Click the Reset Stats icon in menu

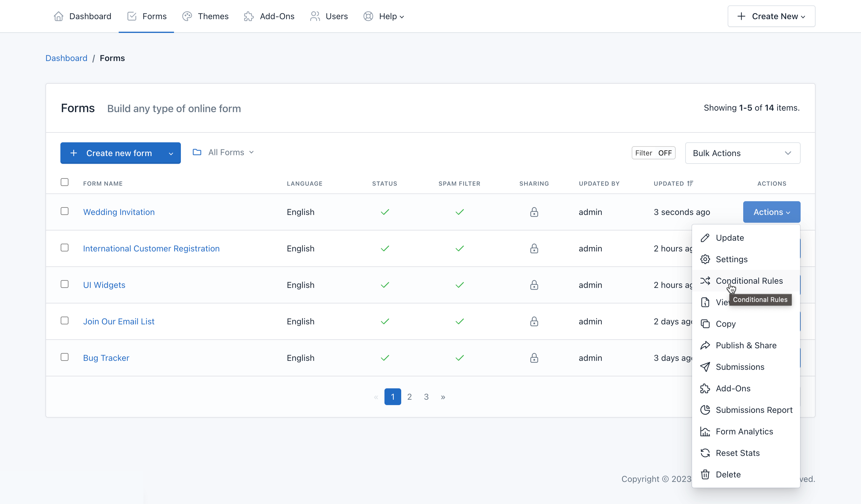click(x=706, y=452)
